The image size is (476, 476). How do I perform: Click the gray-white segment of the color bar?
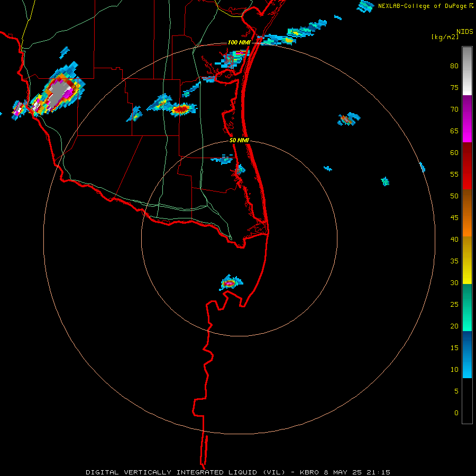pos(467,71)
